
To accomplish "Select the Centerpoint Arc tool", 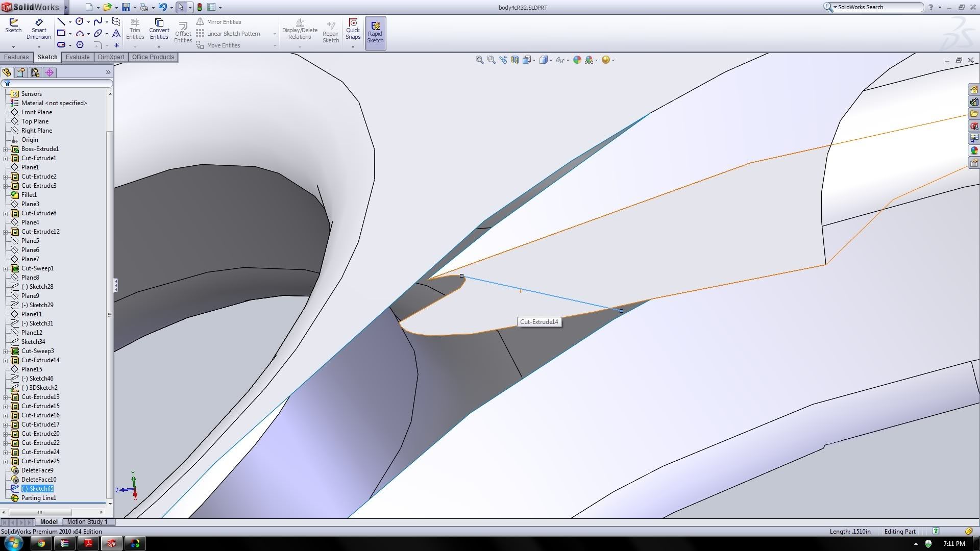I will click(80, 33).
